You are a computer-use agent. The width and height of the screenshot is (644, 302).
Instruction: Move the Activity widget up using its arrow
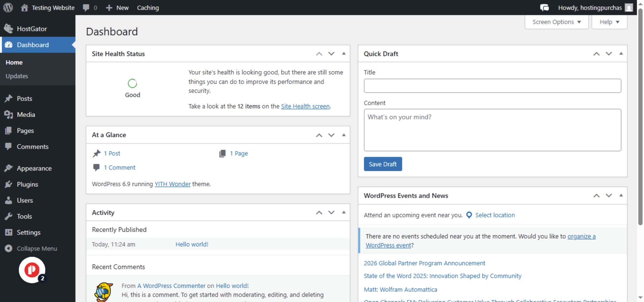pos(319,212)
